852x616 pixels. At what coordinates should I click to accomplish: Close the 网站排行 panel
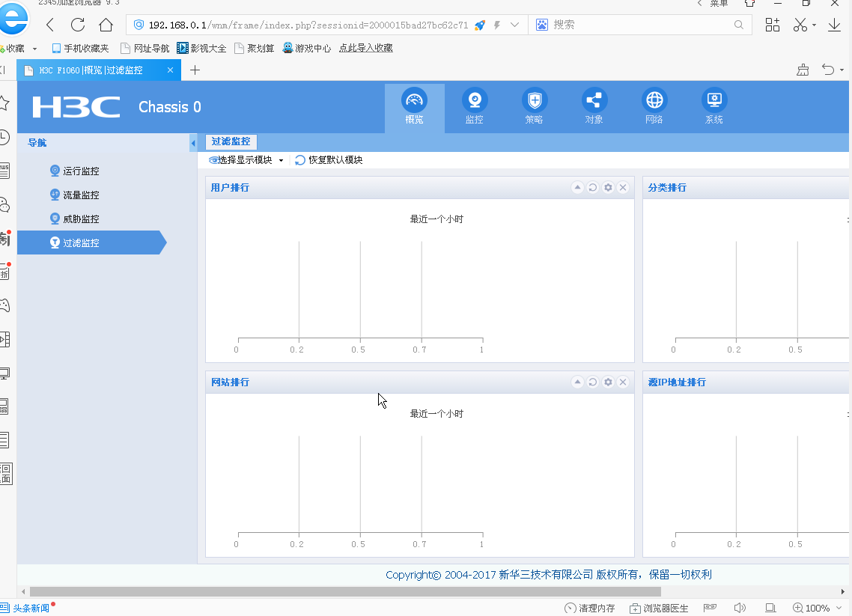(x=623, y=382)
